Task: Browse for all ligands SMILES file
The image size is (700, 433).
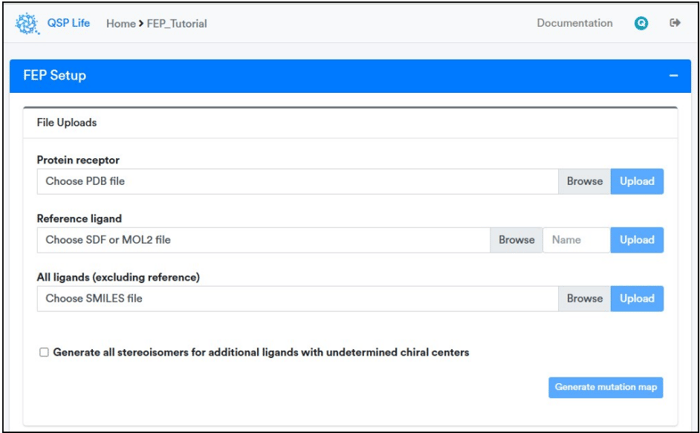Action: pyautogui.click(x=584, y=299)
